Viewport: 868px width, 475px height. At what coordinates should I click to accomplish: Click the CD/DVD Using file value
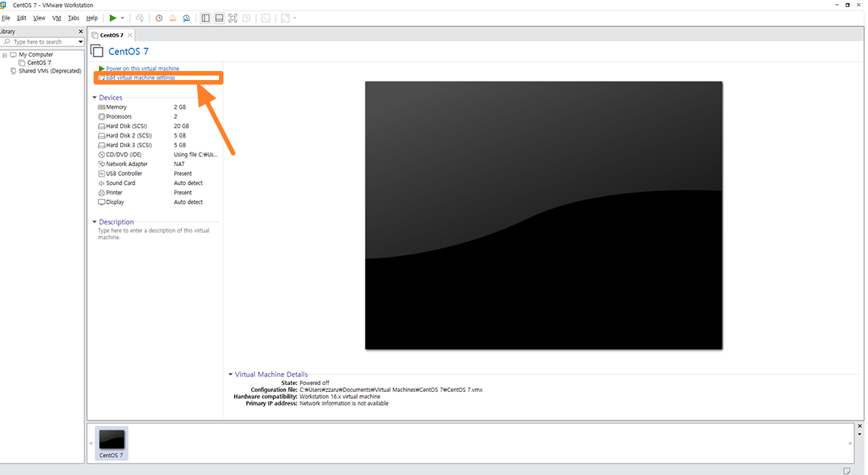coord(195,155)
